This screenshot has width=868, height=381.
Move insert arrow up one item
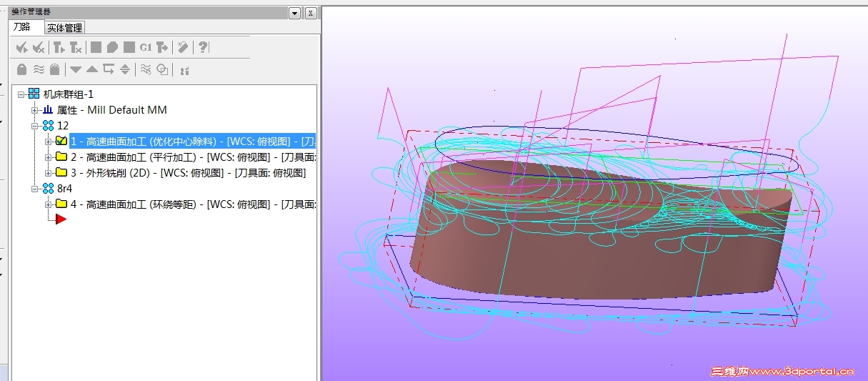tap(92, 69)
